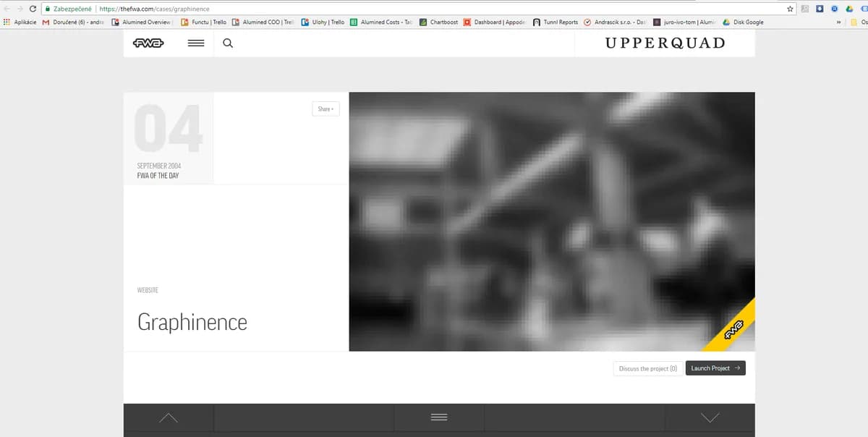Screen dimensions: 868x437
Task: Click the up chevron in footer bar
Action: tap(169, 417)
